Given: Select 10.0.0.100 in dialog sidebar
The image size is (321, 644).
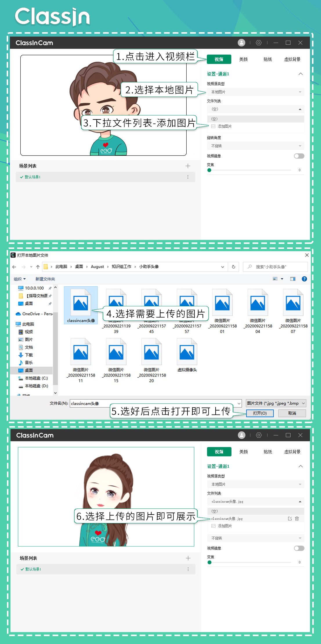Looking at the screenshot, I should [31, 288].
